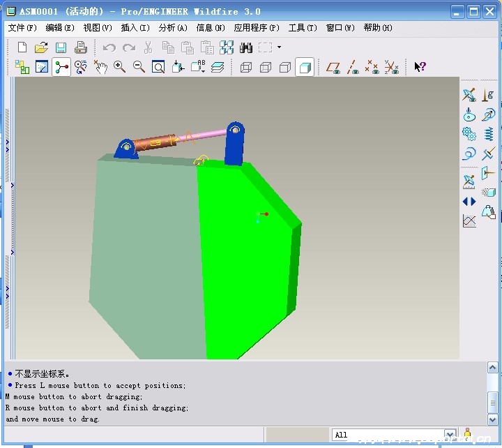
Task: Create a new file with the New icon
Action: [x=22, y=47]
